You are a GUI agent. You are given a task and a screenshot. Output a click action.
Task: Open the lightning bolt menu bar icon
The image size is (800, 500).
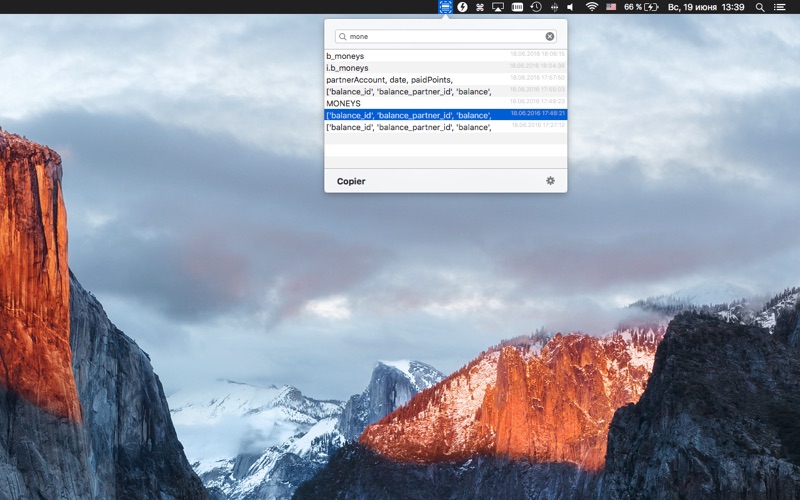click(x=462, y=7)
